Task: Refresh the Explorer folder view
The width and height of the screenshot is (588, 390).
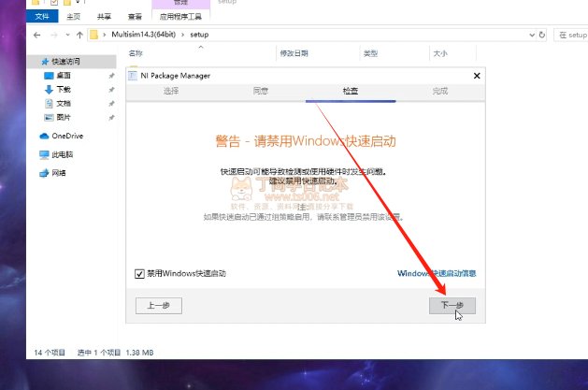Action: (x=542, y=35)
